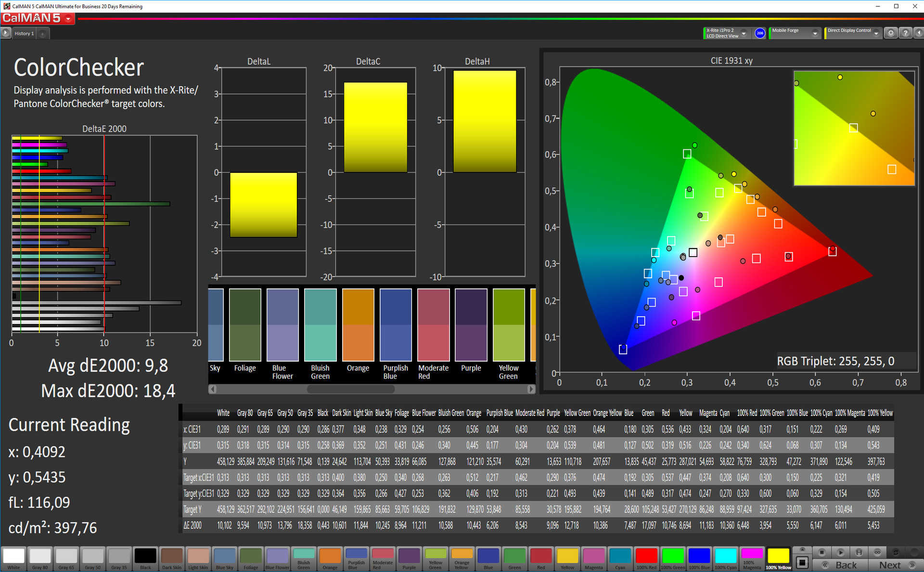Select the History 1 tab
Viewport: 924px width, 572px height.
[24, 34]
